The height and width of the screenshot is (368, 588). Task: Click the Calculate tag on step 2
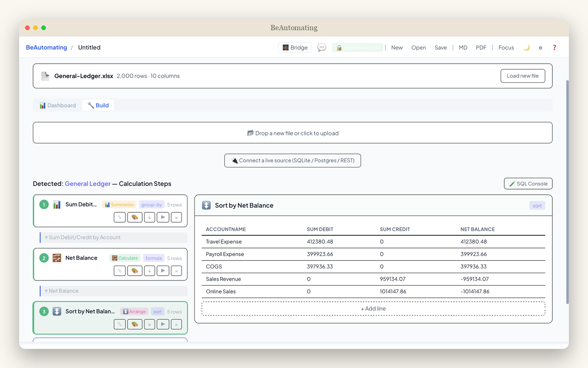tap(125, 258)
